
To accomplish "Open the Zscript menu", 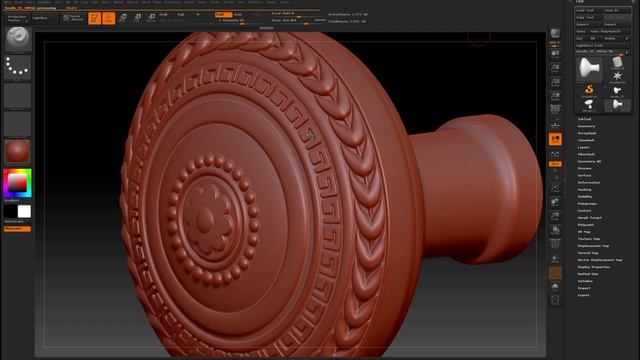I will tap(284, 2).
